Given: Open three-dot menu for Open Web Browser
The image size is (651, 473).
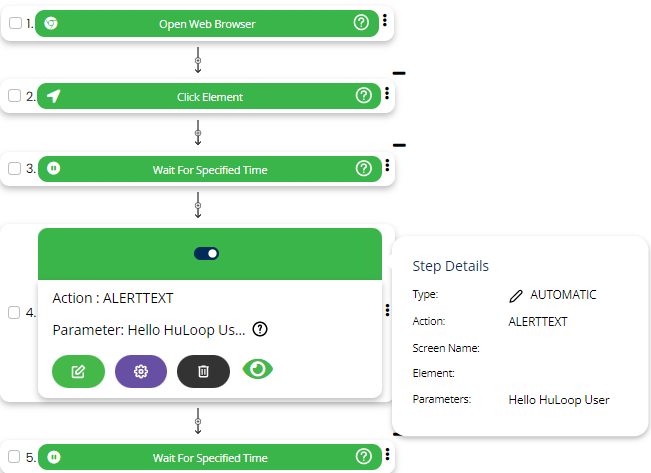Looking at the screenshot, I should (386, 22).
